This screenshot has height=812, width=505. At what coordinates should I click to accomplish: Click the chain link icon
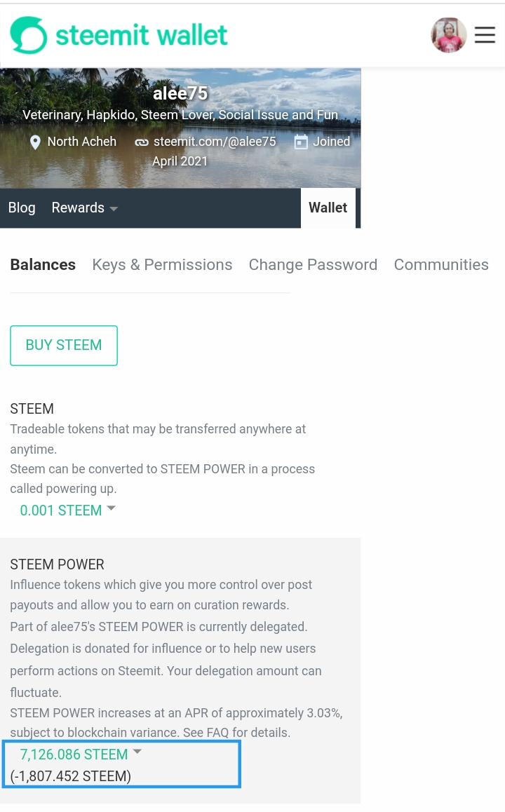[x=142, y=142]
